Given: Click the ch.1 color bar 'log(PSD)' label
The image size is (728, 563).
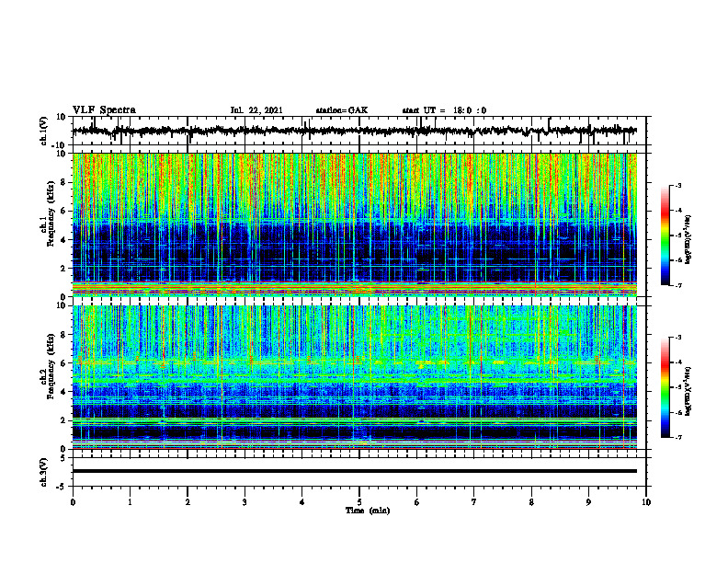Looking at the screenshot, I should [x=688, y=240].
